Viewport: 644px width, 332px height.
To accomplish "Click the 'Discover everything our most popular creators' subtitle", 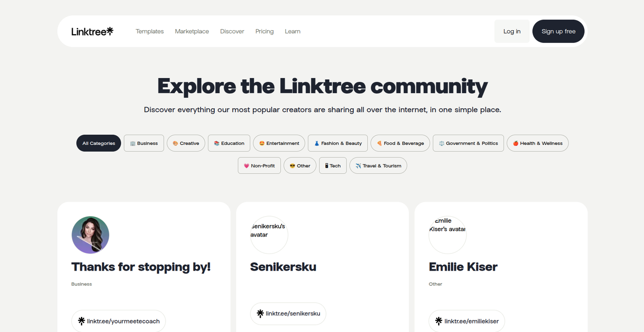I will (323, 110).
